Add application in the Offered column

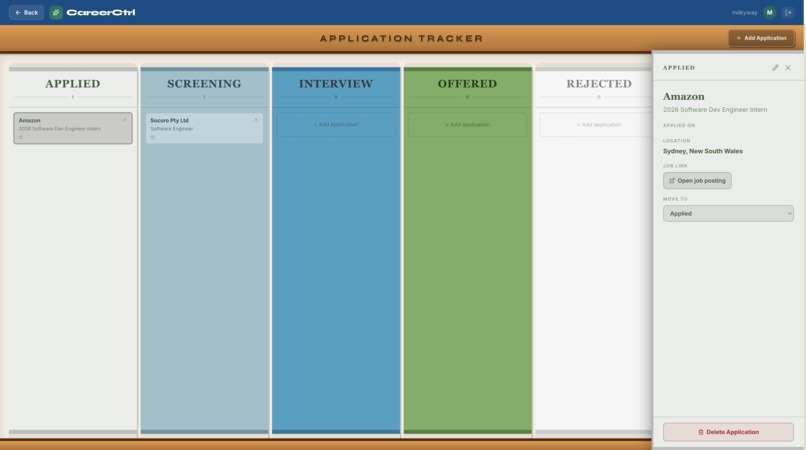tap(468, 124)
